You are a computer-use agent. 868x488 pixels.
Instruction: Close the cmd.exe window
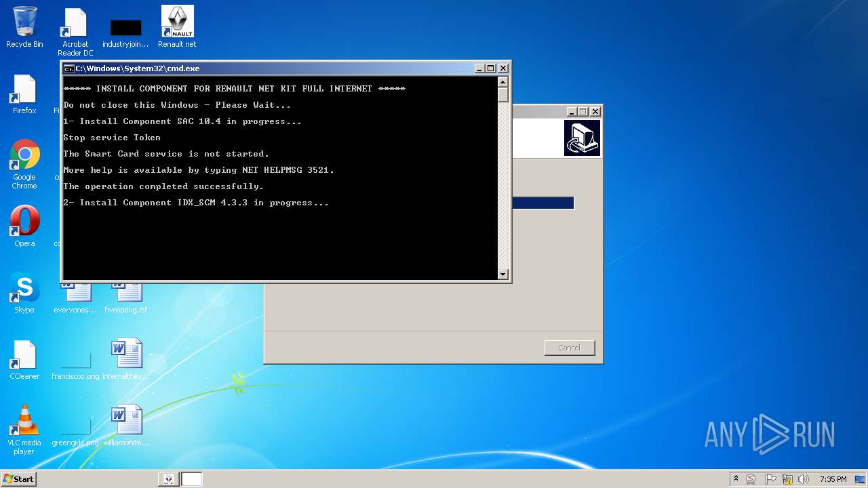[x=503, y=68]
